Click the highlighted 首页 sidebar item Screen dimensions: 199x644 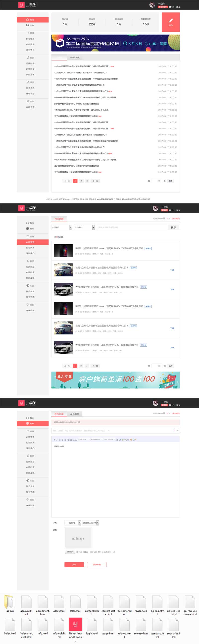point(33,19)
